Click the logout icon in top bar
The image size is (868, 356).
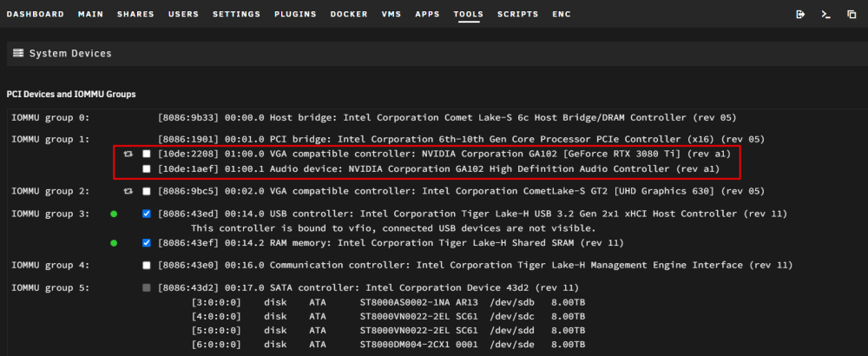pyautogui.click(x=800, y=15)
